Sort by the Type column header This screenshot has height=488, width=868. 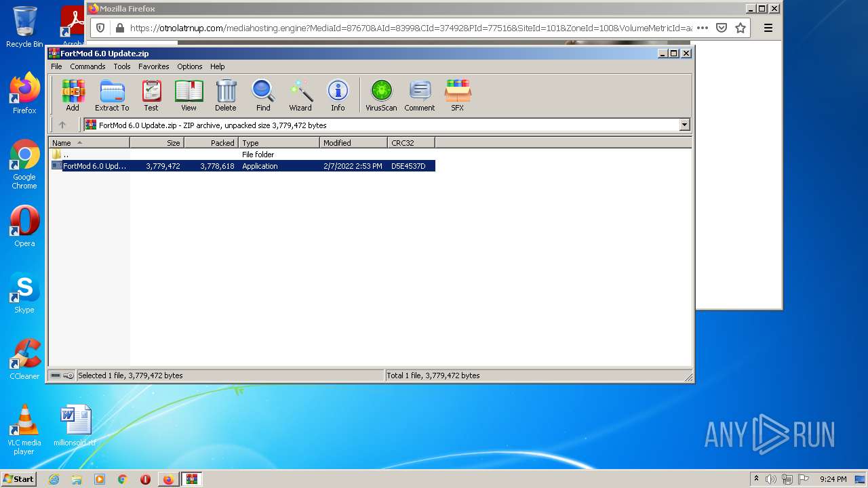click(x=279, y=142)
